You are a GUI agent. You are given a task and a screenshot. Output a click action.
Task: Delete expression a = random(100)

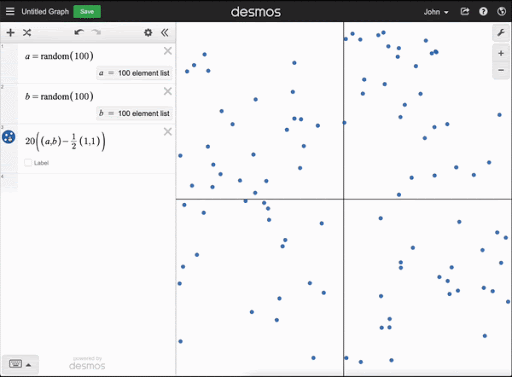point(168,51)
